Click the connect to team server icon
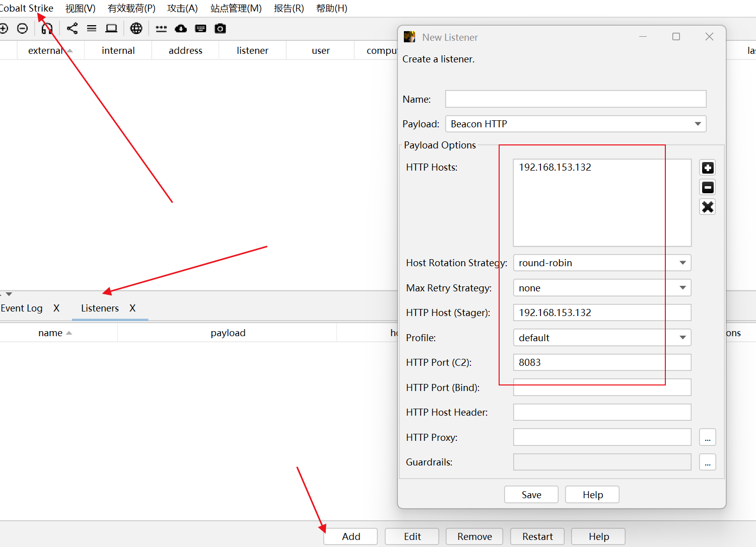 tap(4, 29)
